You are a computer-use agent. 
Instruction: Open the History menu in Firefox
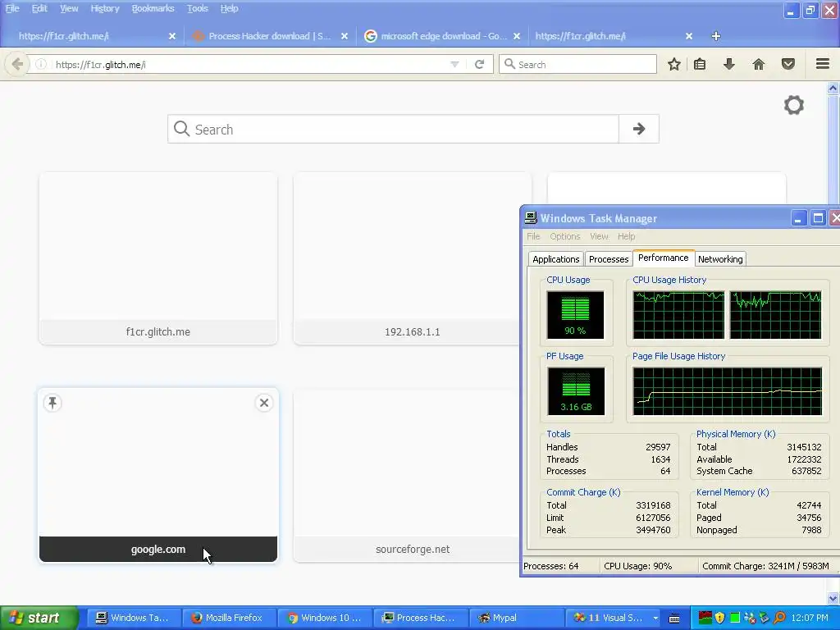tap(104, 8)
